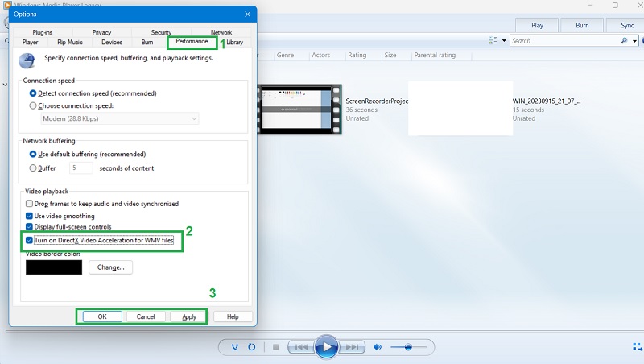This screenshot has width=644, height=364.
Task: Toggle shuffle in the playback controls
Action: click(x=235, y=347)
